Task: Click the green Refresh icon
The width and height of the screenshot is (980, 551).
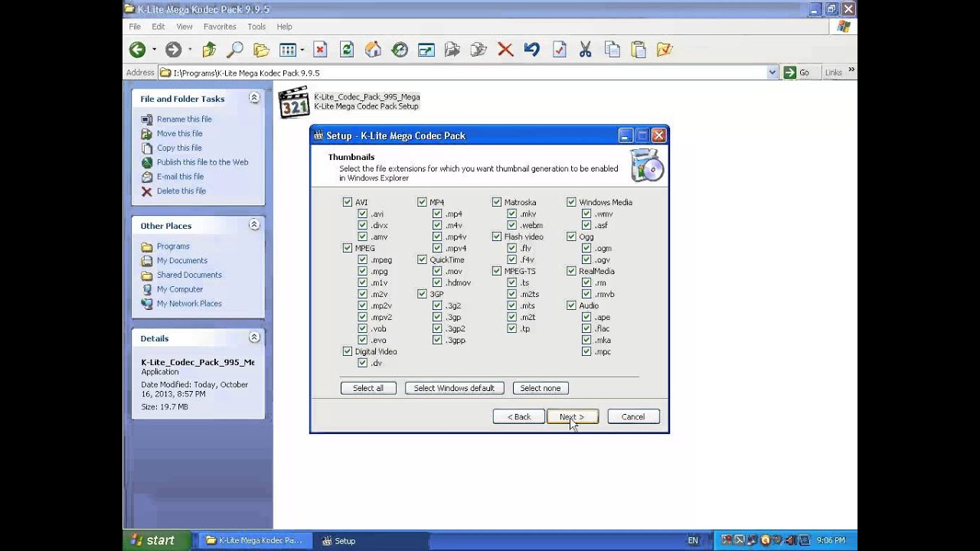Action: pyautogui.click(x=347, y=50)
